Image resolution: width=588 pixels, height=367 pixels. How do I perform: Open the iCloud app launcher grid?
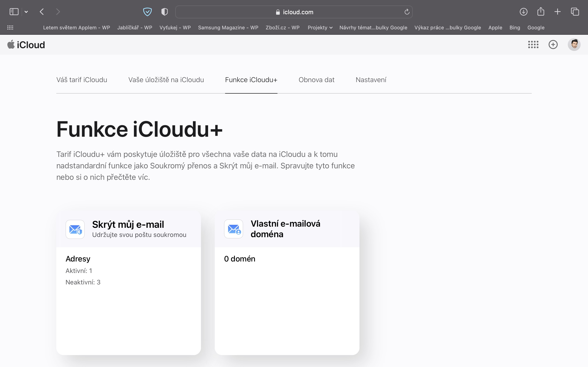(x=533, y=45)
